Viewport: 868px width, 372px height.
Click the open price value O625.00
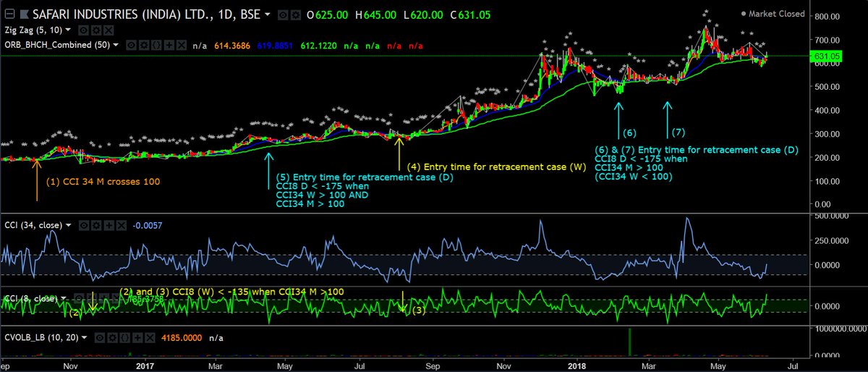tap(327, 15)
